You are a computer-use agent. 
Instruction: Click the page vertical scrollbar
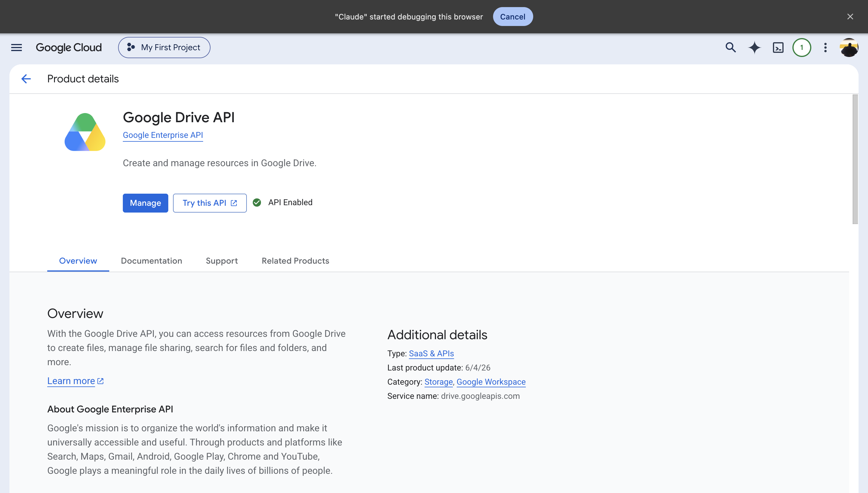(x=855, y=159)
